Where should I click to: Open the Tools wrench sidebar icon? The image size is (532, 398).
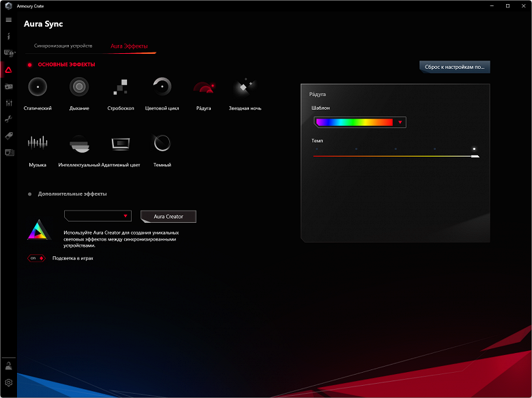pyautogui.click(x=9, y=119)
